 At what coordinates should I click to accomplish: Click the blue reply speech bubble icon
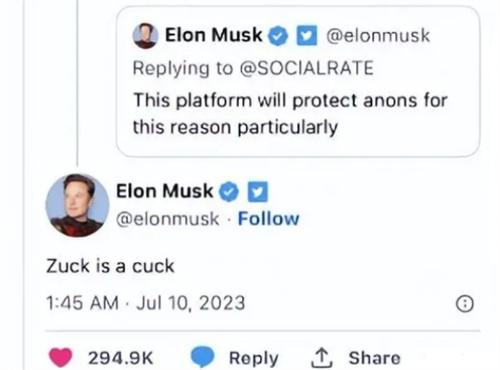pos(202,357)
